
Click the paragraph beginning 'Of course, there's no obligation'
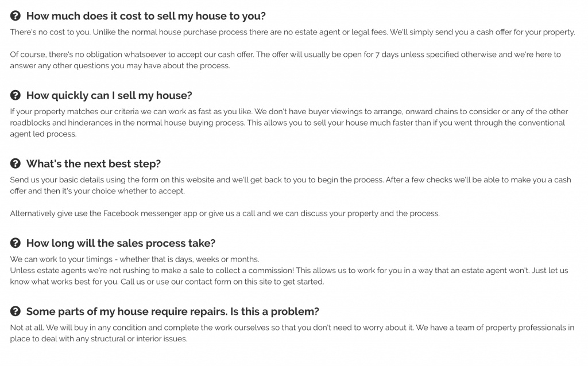[x=285, y=60]
